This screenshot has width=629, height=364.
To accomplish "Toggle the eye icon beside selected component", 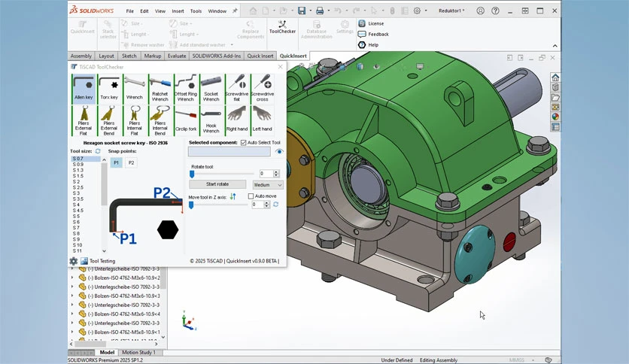I will click(x=279, y=151).
